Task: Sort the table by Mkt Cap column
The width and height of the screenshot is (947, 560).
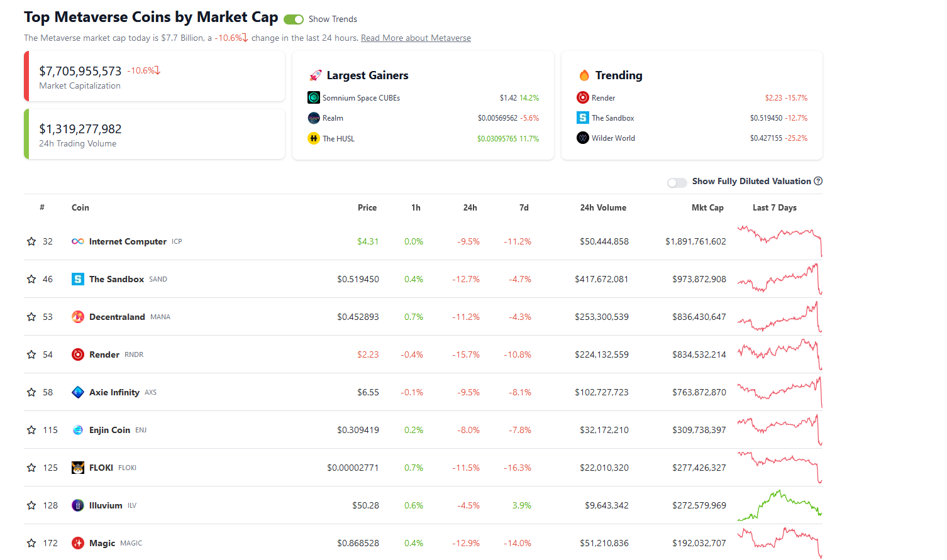Action: (x=707, y=207)
